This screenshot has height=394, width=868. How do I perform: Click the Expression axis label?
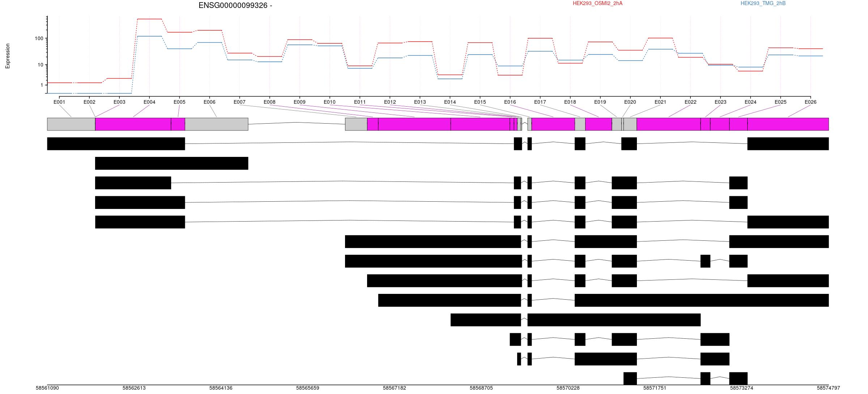[8, 56]
